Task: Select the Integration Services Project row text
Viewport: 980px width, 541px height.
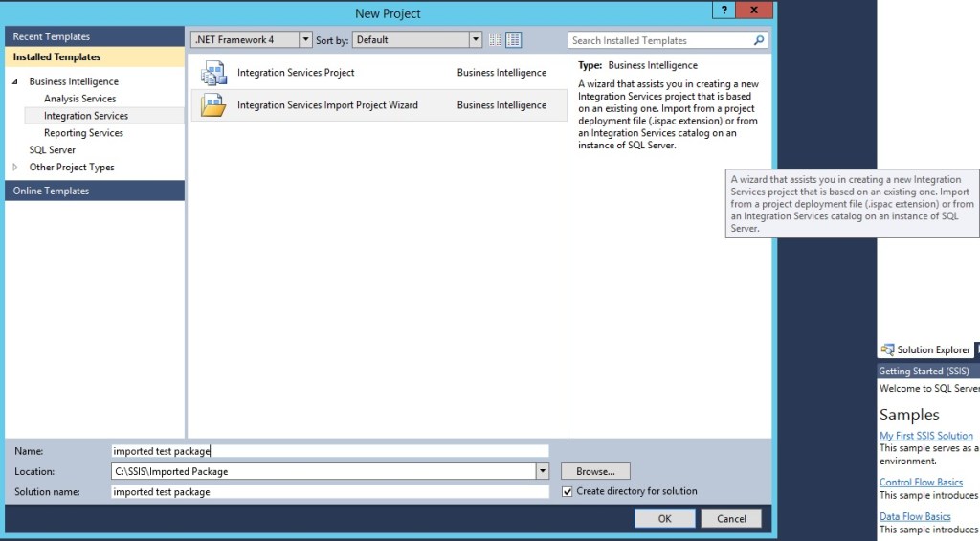Action: pos(296,73)
